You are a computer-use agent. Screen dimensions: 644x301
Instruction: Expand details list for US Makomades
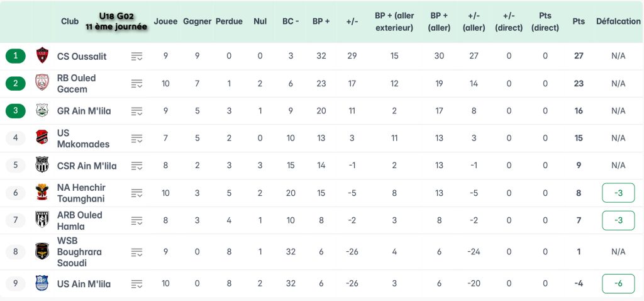pos(137,138)
